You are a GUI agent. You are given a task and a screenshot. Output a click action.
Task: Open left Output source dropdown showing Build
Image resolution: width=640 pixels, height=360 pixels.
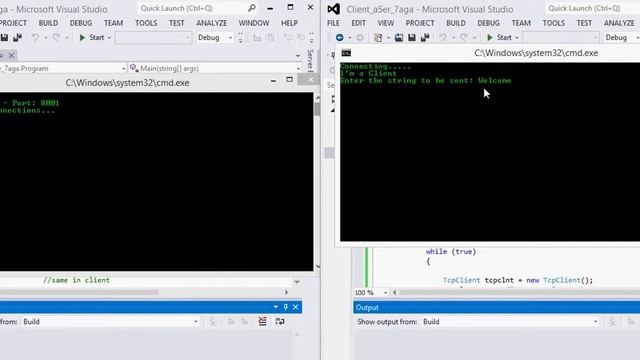(111, 322)
